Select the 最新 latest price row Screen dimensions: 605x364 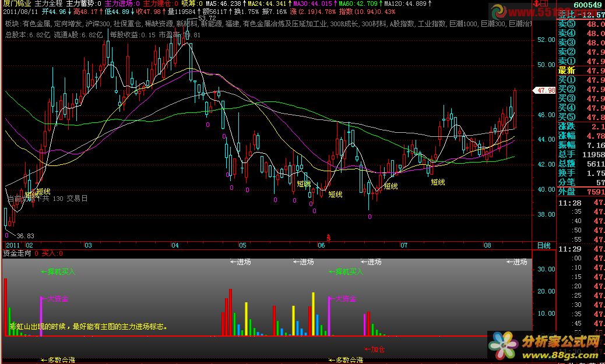point(581,70)
